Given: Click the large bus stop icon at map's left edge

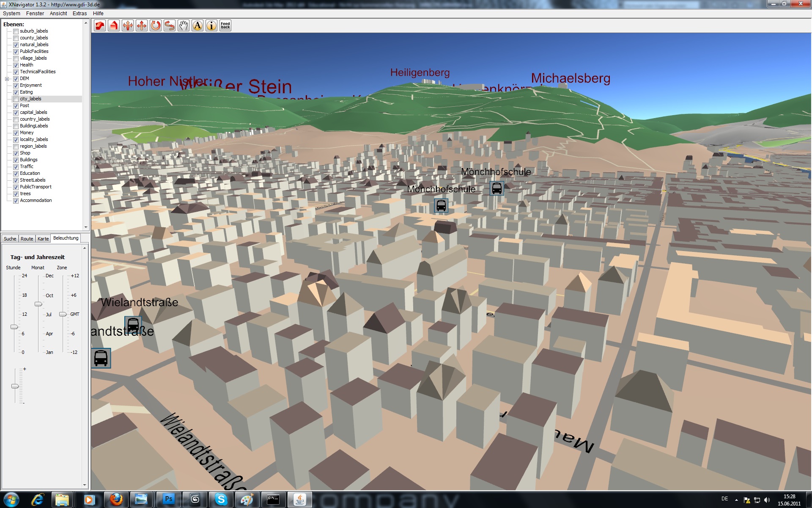Looking at the screenshot, I should [x=101, y=358].
